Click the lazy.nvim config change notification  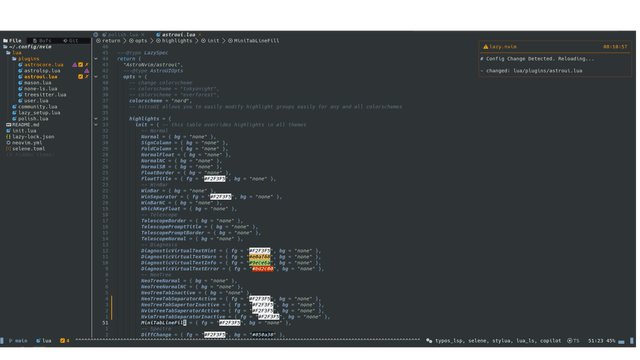tap(555, 59)
